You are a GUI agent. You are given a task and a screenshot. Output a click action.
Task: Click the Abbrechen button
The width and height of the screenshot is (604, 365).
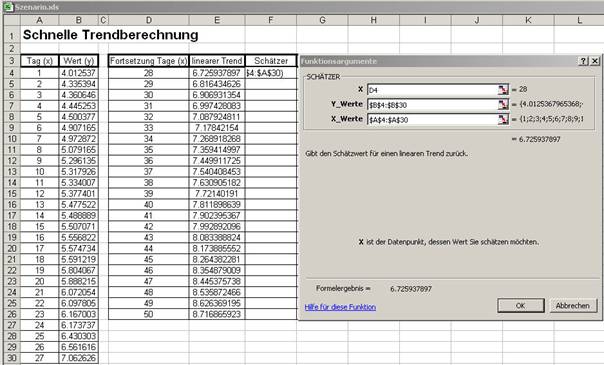573,305
